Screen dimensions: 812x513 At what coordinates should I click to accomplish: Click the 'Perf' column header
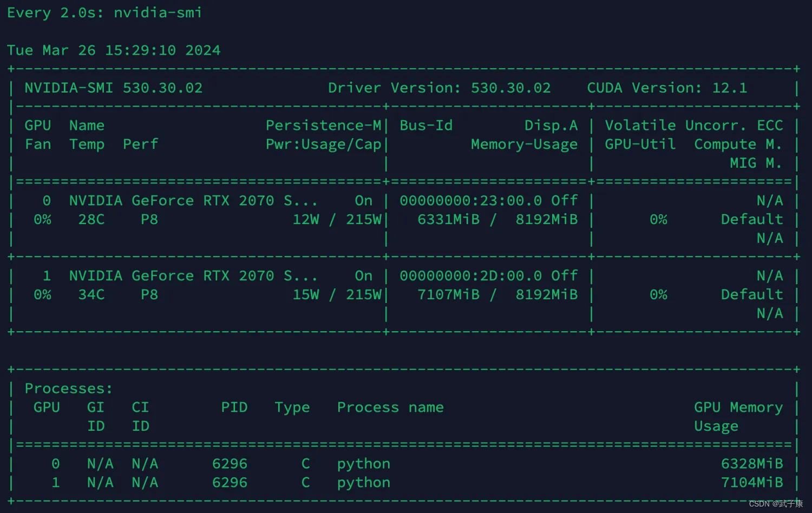[x=141, y=144]
